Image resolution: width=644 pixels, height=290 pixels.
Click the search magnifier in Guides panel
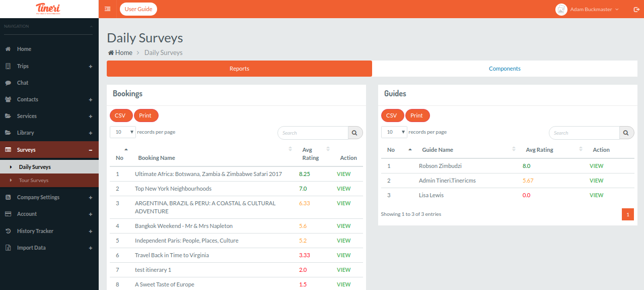tap(626, 133)
